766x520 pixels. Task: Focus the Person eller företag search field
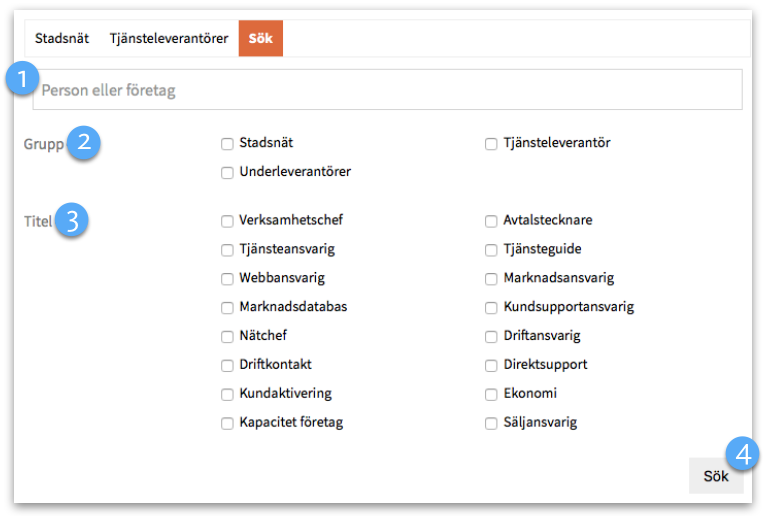coord(387,89)
